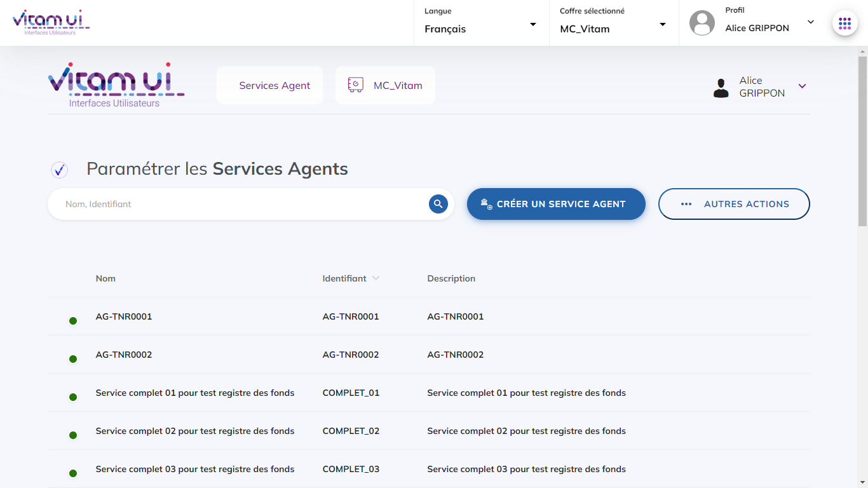The image size is (868, 488).
Task: Click the large Vitam UI Interfaces Utilisateurs logo
Action: click(116, 85)
